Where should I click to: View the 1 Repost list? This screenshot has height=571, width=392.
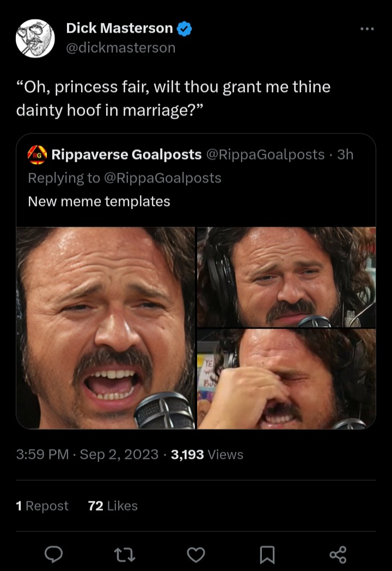click(x=42, y=506)
